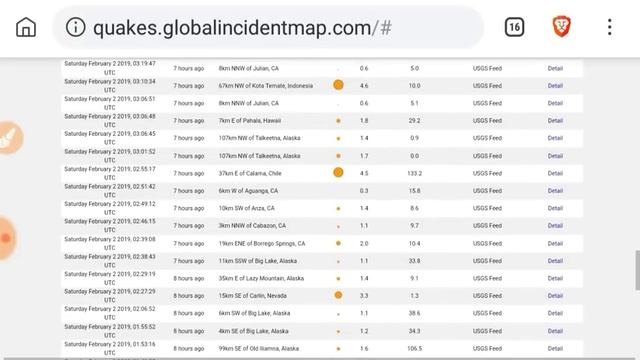Open Detail for 19km ENE of Borrego Springs
The image size is (640, 360).
pyautogui.click(x=555, y=244)
